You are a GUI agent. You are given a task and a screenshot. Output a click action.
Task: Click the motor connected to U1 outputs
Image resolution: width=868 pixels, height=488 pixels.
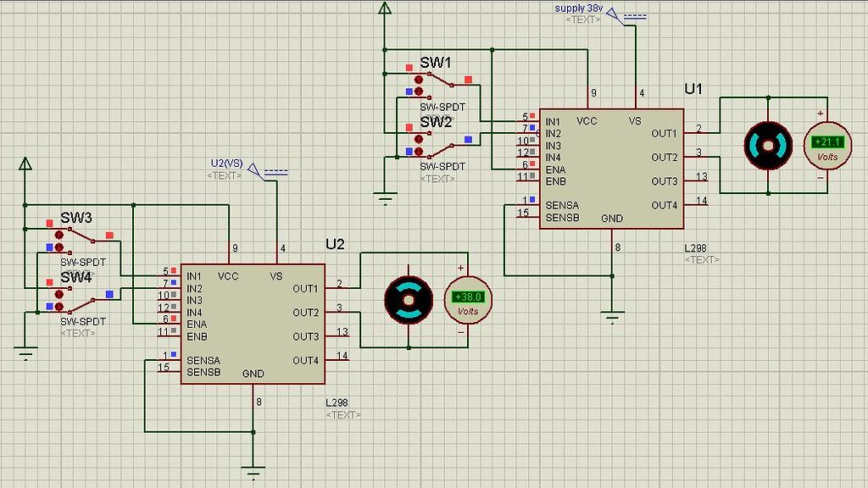(767, 144)
